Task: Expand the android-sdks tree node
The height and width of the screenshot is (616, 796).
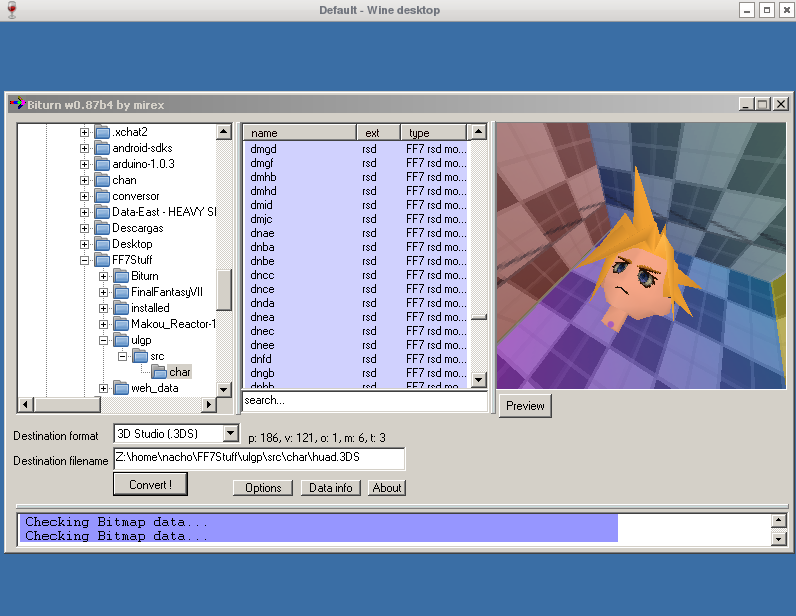Action: pyautogui.click(x=85, y=148)
